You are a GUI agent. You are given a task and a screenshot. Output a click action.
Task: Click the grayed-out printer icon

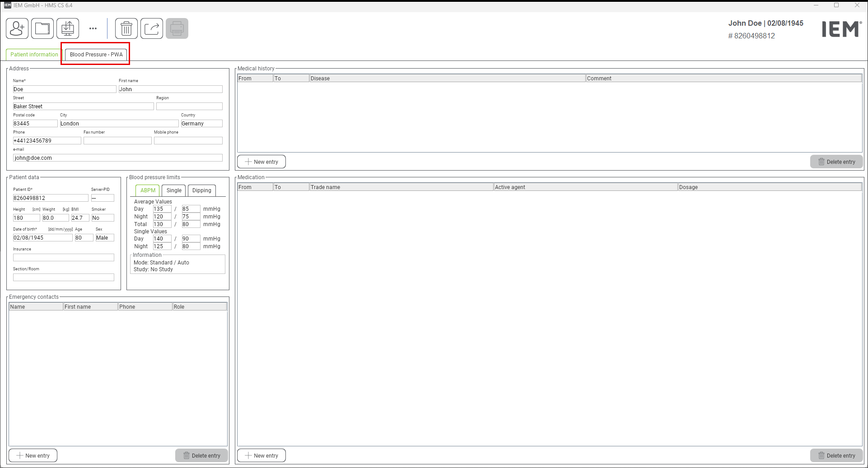click(177, 28)
